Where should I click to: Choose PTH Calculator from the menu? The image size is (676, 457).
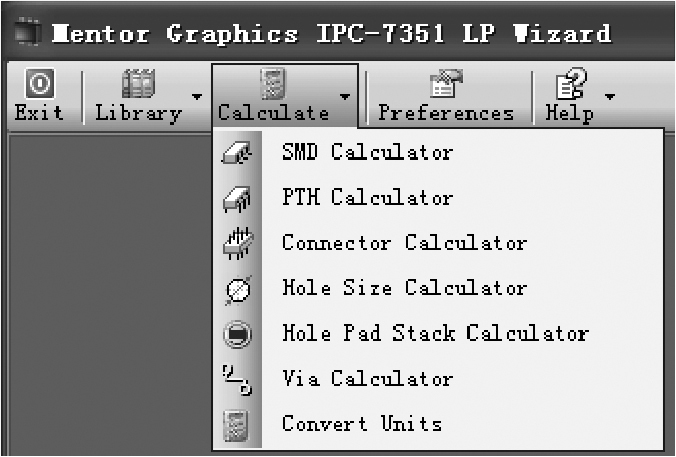(x=367, y=198)
